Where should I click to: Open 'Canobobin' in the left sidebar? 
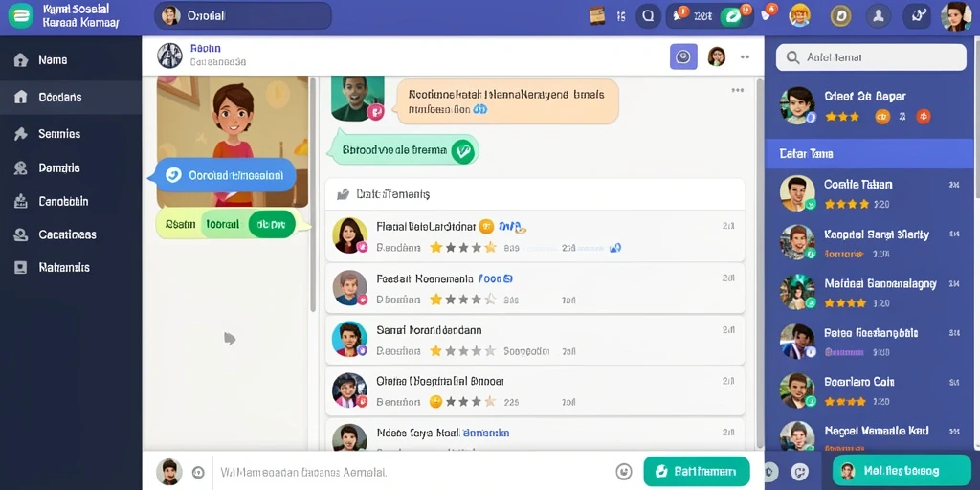tap(71, 201)
